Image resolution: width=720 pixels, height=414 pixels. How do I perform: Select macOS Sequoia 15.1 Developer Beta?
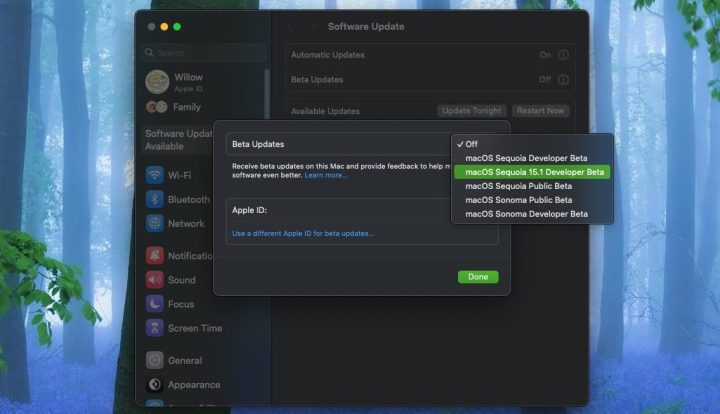[x=534, y=172]
